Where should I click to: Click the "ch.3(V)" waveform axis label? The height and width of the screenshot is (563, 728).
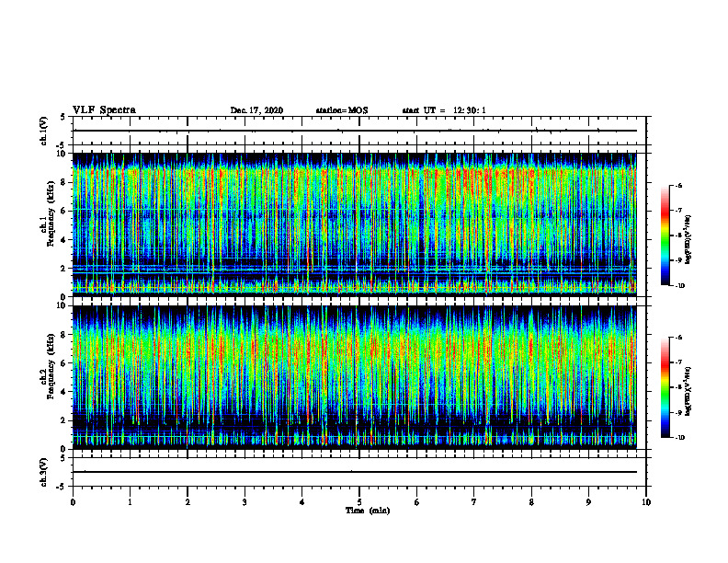43,472
